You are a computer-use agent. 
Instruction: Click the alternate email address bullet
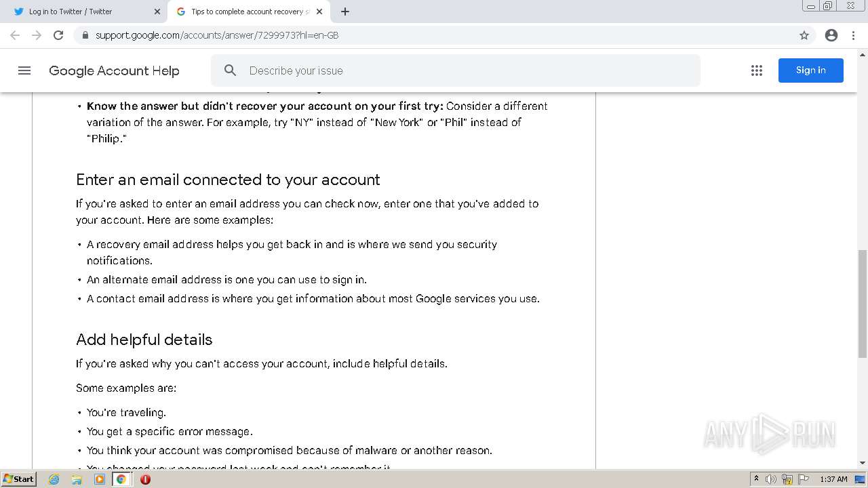tap(226, 279)
